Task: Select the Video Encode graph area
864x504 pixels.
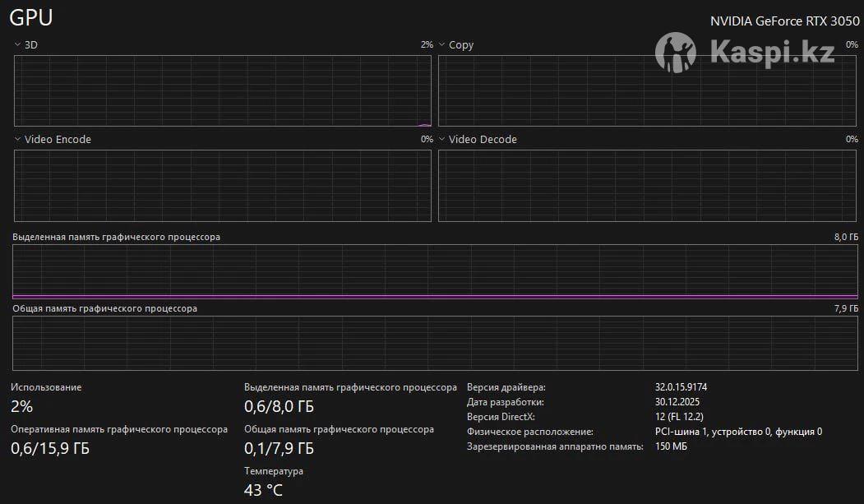Action: click(x=222, y=186)
